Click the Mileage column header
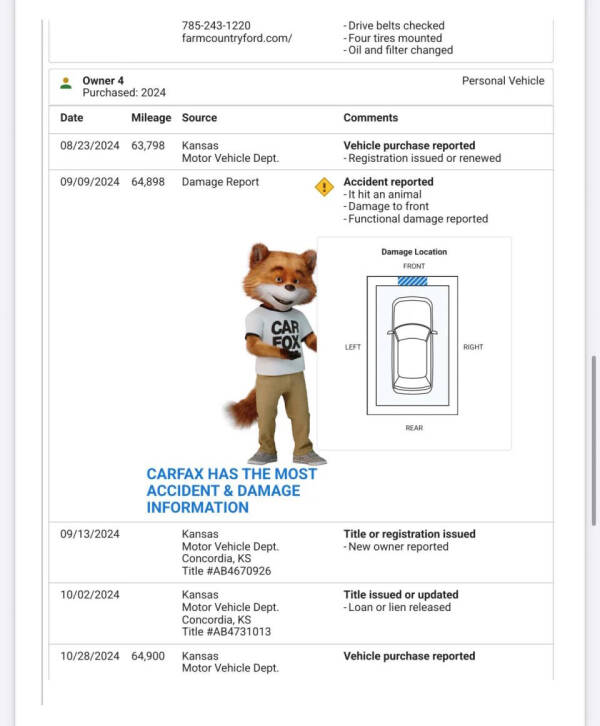The height and width of the screenshot is (726, 600). (151, 118)
